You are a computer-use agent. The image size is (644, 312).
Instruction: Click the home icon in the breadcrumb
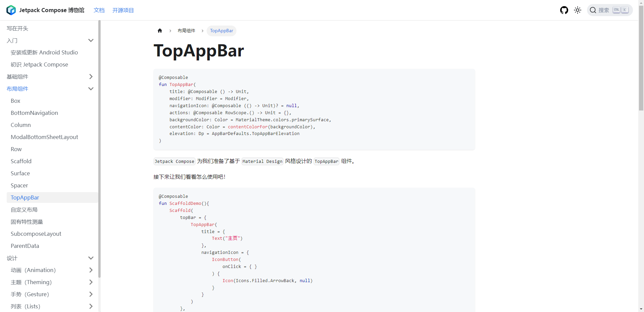click(160, 31)
